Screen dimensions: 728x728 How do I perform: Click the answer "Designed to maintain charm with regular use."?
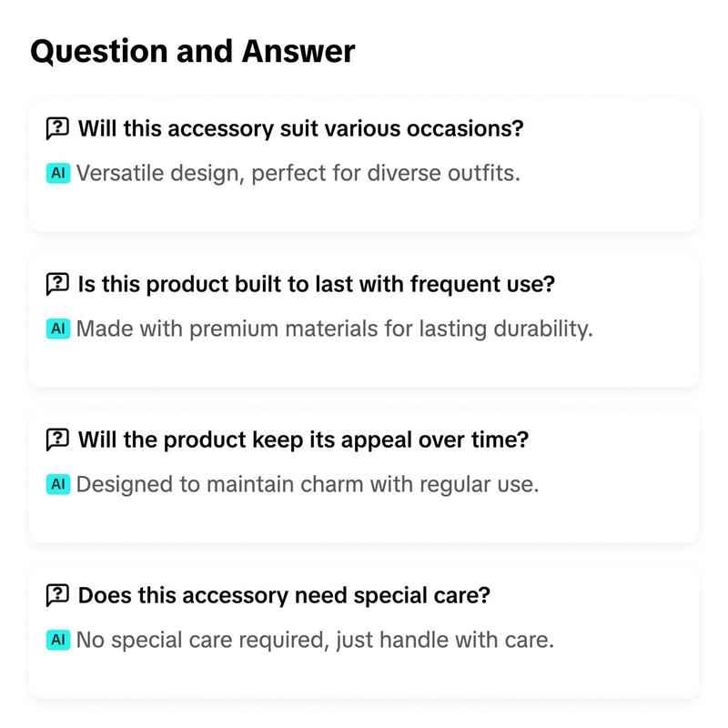308,484
